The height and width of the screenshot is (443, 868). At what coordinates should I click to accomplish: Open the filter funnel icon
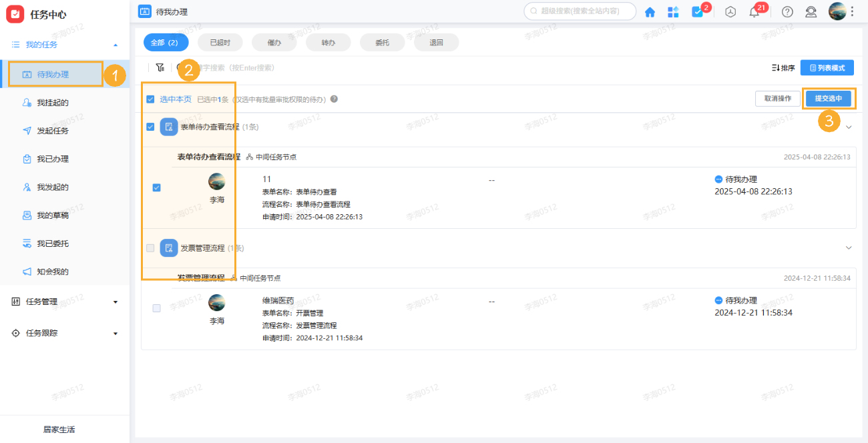[x=160, y=67]
